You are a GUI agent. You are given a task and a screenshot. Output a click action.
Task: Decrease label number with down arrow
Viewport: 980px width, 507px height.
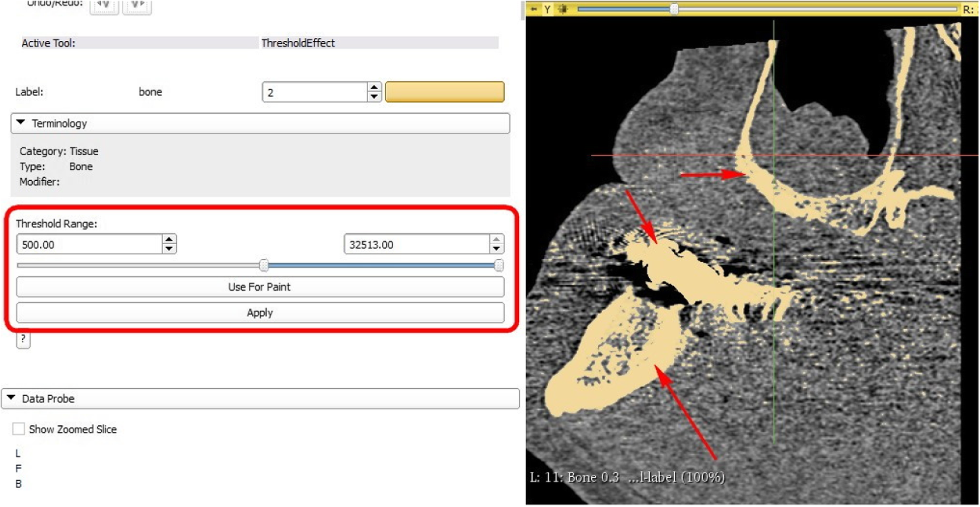tap(374, 97)
